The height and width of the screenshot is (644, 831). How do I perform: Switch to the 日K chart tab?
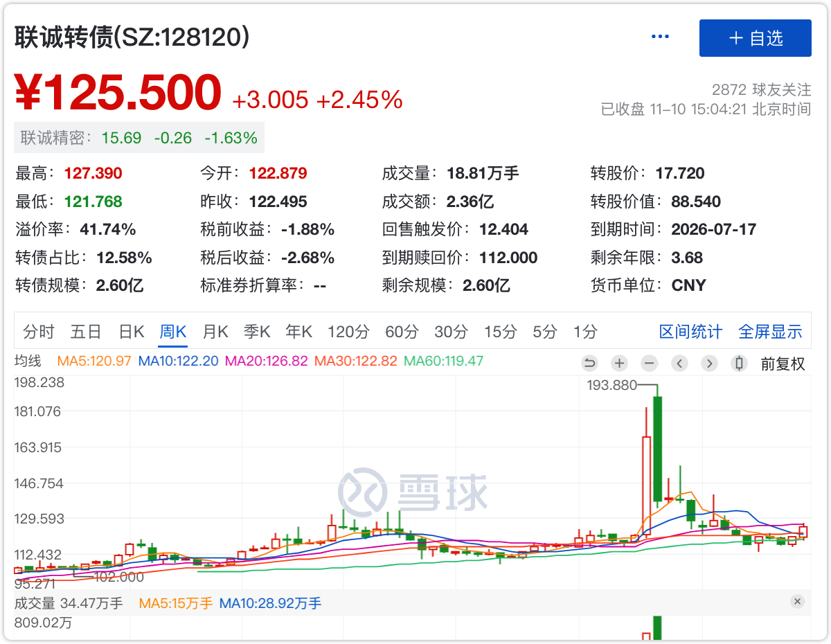tap(132, 332)
